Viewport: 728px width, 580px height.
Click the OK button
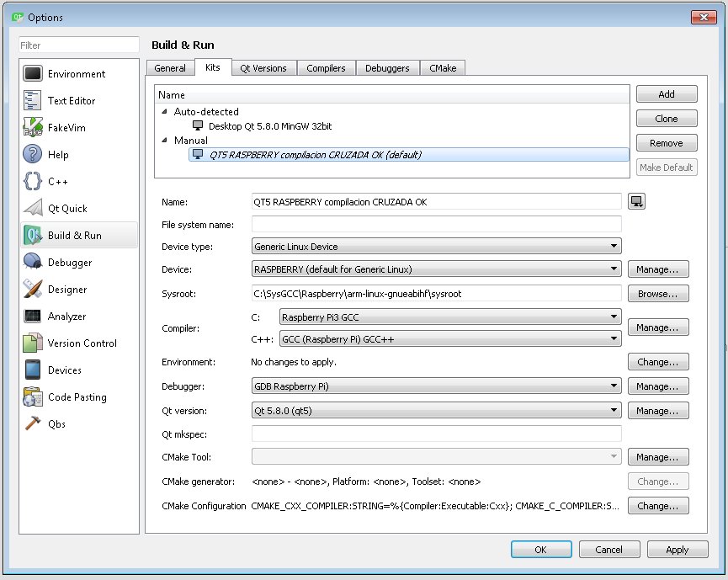541,550
